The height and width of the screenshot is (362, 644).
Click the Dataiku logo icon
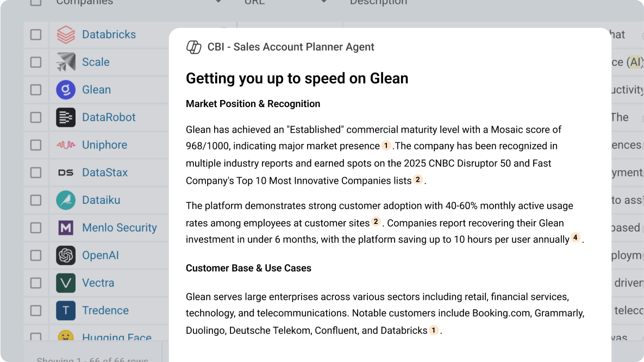pyautogui.click(x=66, y=200)
